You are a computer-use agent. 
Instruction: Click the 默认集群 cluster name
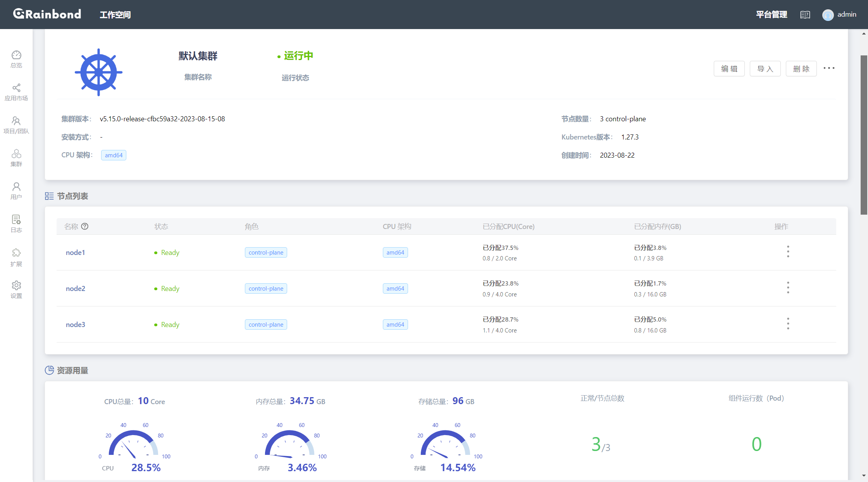click(x=198, y=56)
